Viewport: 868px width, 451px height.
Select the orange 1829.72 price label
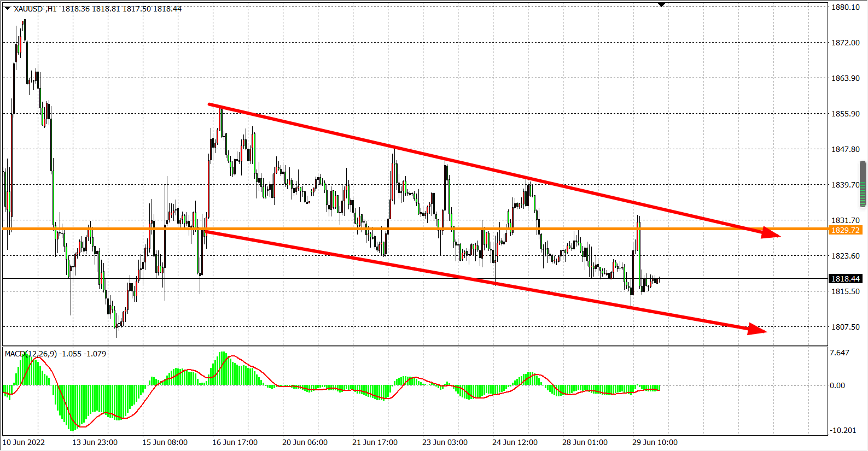(845, 230)
